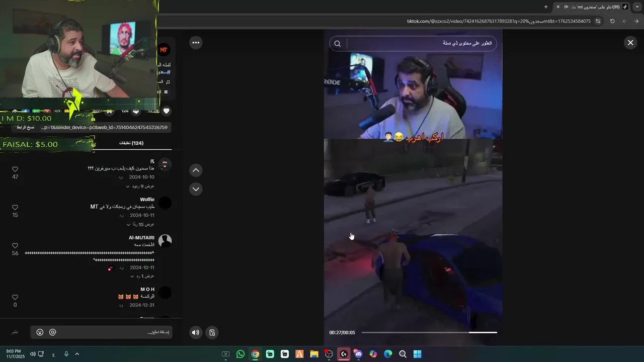The width and height of the screenshot is (644, 362).
Task: Open first commenter's avatar picture
Action: (165, 164)
